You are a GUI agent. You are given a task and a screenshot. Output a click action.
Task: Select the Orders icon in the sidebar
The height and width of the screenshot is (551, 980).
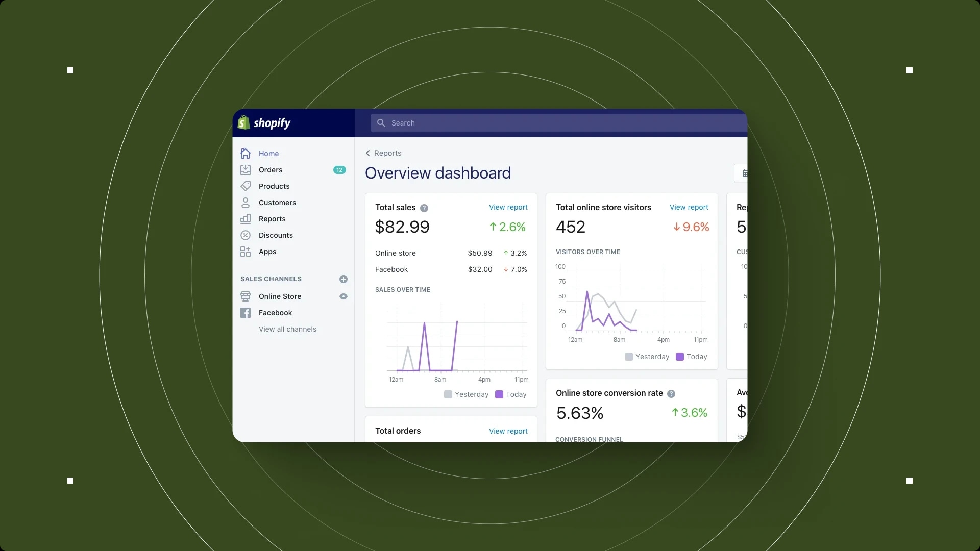pos(246,170)
